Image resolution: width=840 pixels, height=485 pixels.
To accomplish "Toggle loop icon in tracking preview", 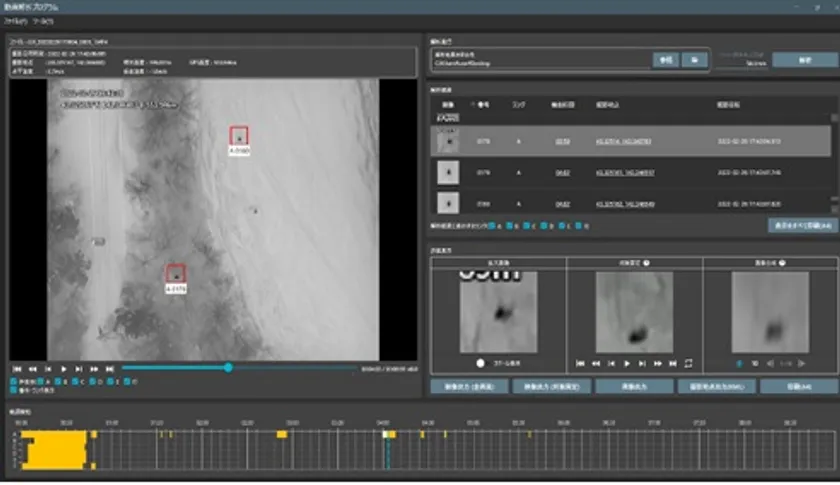I will point(687,363).
